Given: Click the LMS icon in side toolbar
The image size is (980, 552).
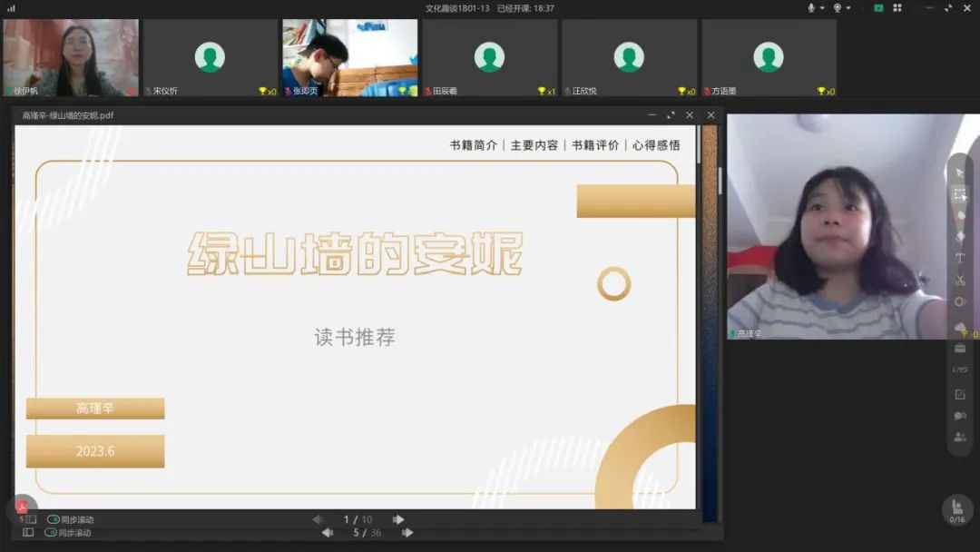Looking at the screenshot, I should coord(960,370).
